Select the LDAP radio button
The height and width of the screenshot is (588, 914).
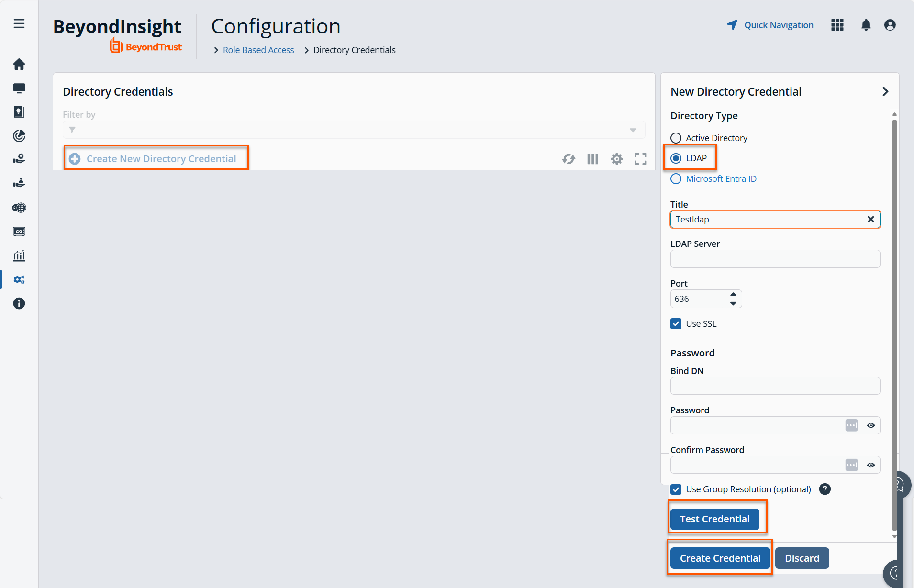pos(676,158)
